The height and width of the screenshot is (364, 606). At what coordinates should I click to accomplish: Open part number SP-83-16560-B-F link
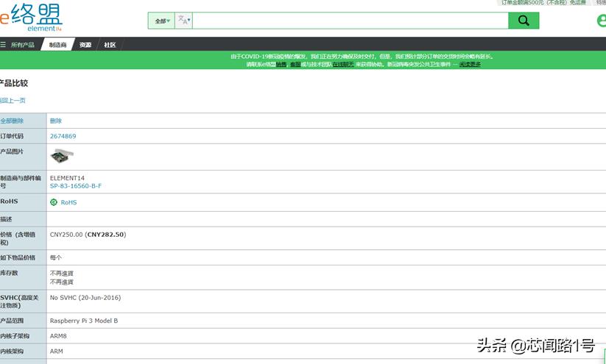(76, 186)
